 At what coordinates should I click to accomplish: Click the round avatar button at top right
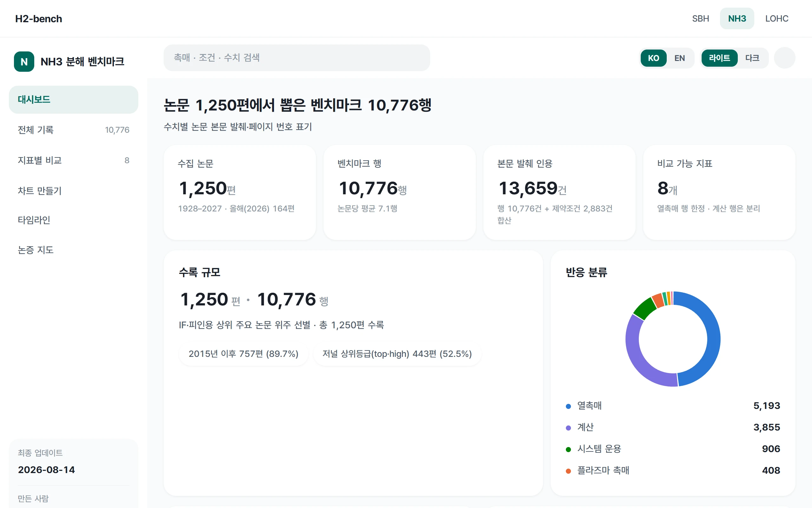(784, 58)
